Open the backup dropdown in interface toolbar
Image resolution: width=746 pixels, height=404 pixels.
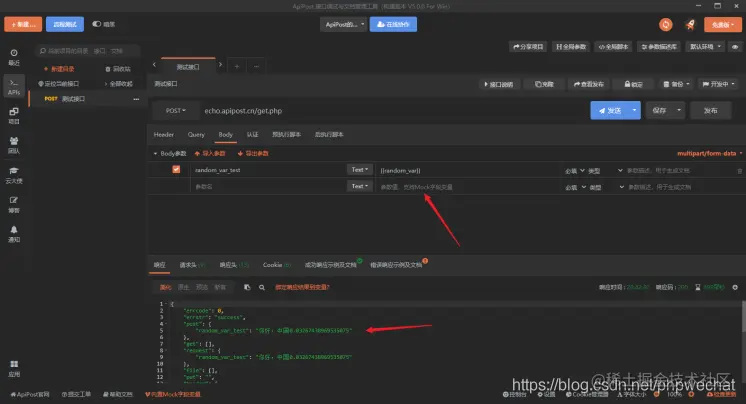(x=676, y=84)
